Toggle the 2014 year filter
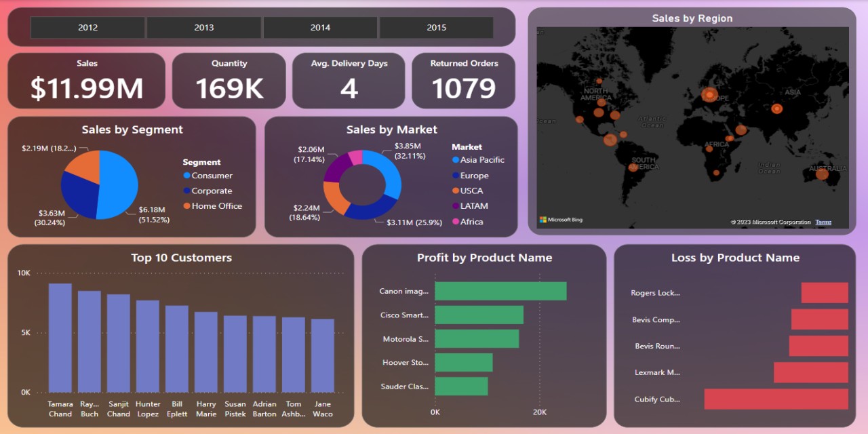 320,27
